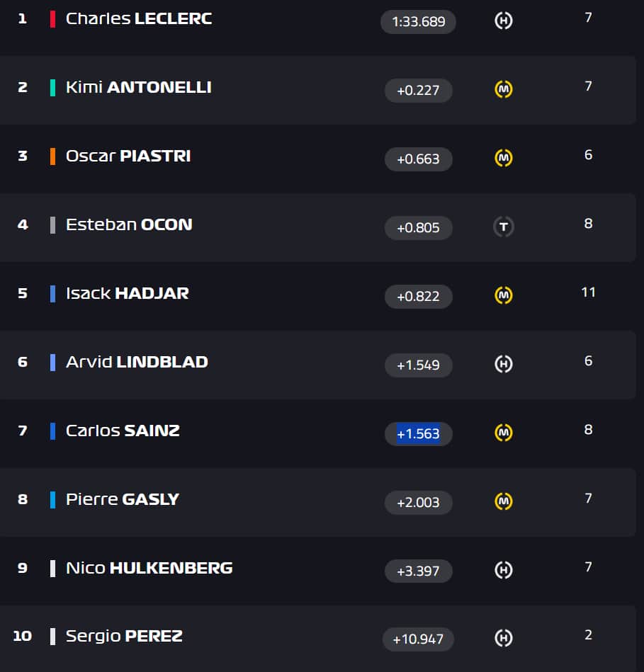The width and height of the screenshot is (644, 672).
Task: Click Leclerc's 1:33.689 lap time pill
Action: 418,22
